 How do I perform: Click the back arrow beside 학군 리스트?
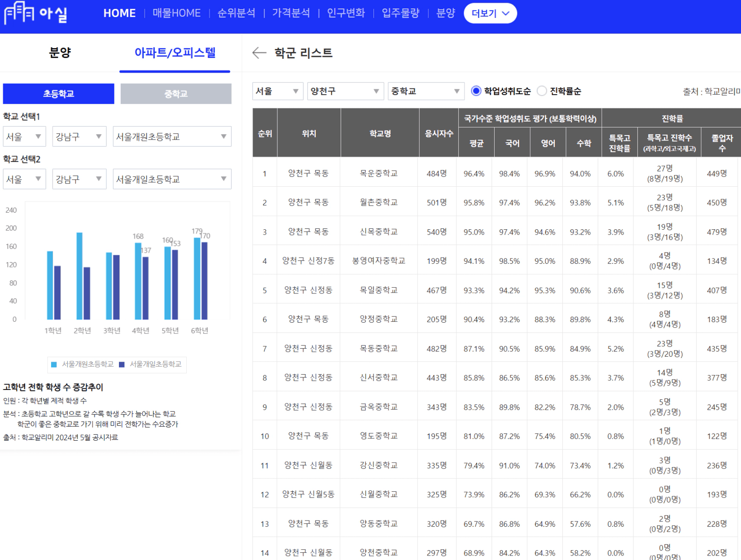click(259, 53)
